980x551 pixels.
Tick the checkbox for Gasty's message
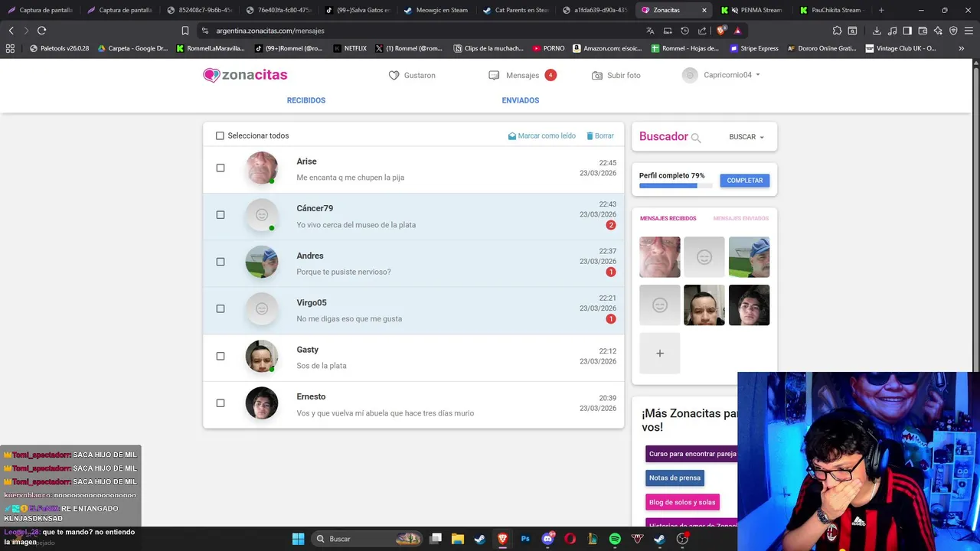(x=220, y=356)
